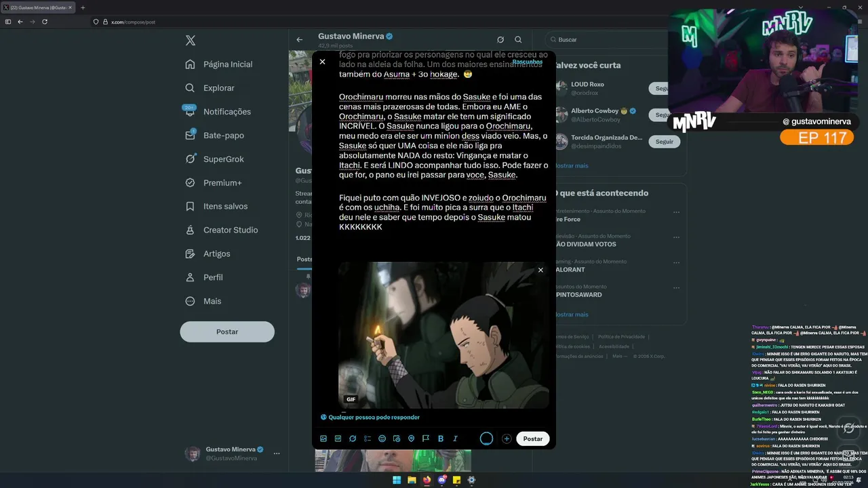Open a new browser tab
Image resolution: width=868 pixels, height=488 pixels.
click(x=83, y=7)
